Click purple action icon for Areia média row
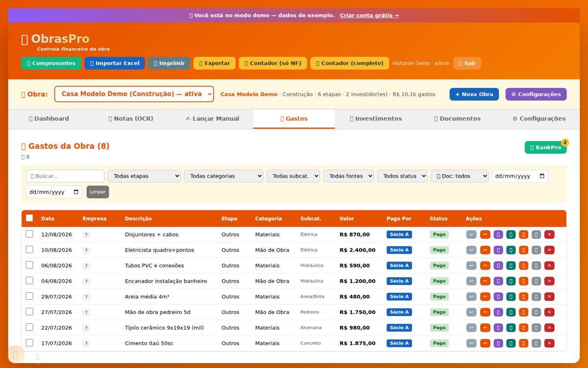 tap(498, 297)
